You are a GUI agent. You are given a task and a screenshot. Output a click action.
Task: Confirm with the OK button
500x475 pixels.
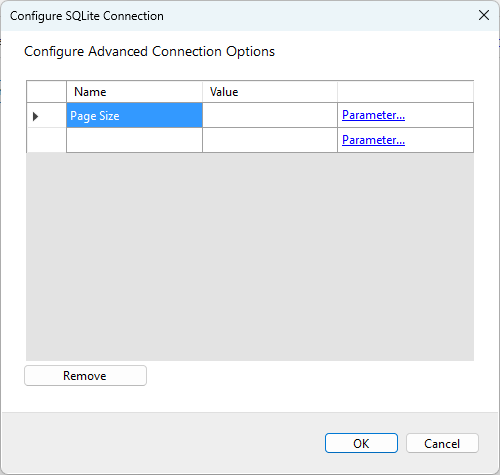(x=361, y=443)
